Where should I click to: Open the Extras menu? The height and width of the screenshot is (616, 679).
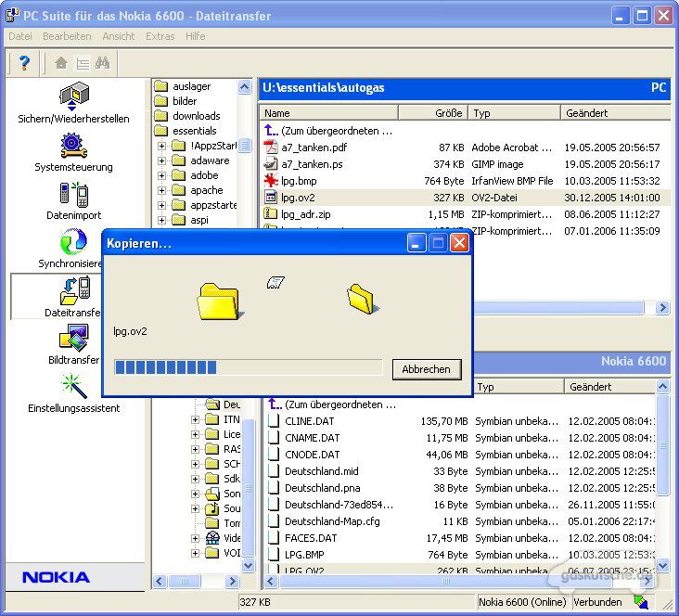pos(160,36)
